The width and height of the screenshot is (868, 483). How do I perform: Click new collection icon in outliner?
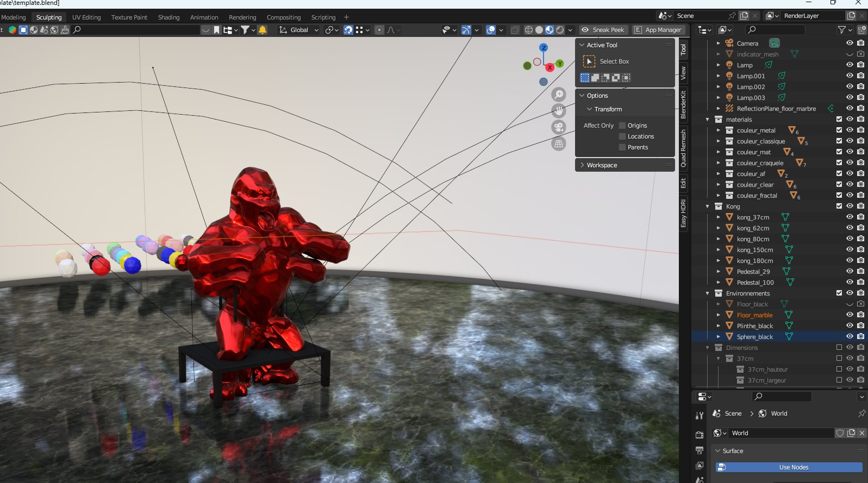pos(861,30)
